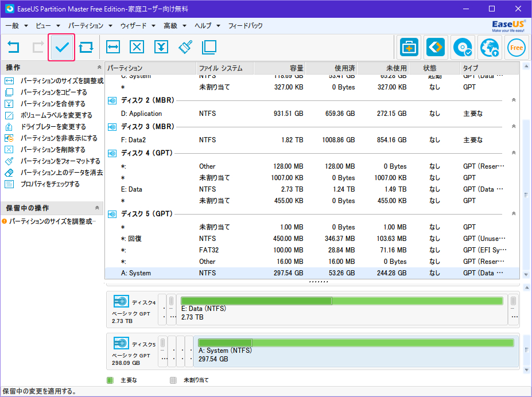Choose パーティションを合併する in the operations panel
This screenshot has height=397, width=532.
pyautogui.click(x=45, y=104)
